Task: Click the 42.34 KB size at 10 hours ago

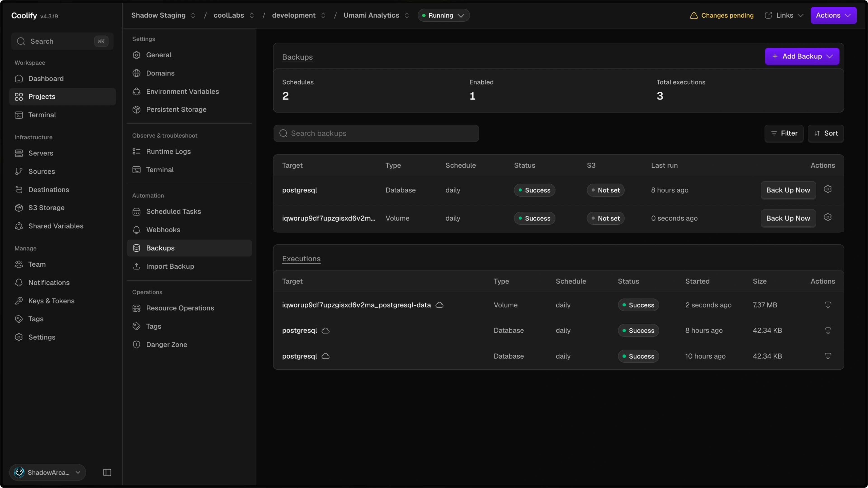Action: click(767, 356)
